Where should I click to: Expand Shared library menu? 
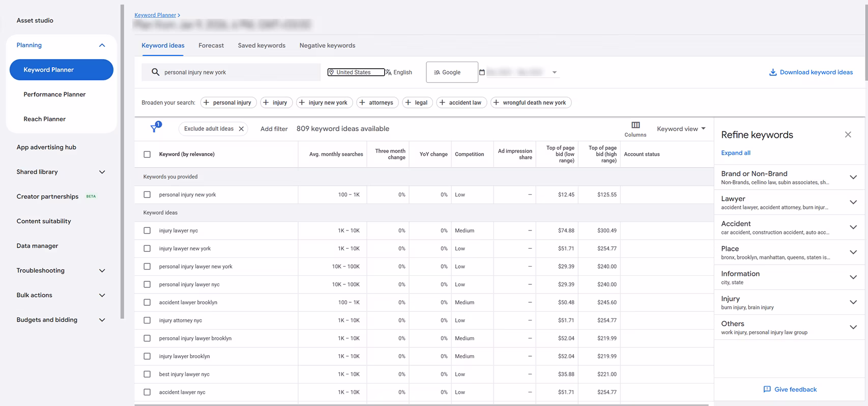coord(102,172)
